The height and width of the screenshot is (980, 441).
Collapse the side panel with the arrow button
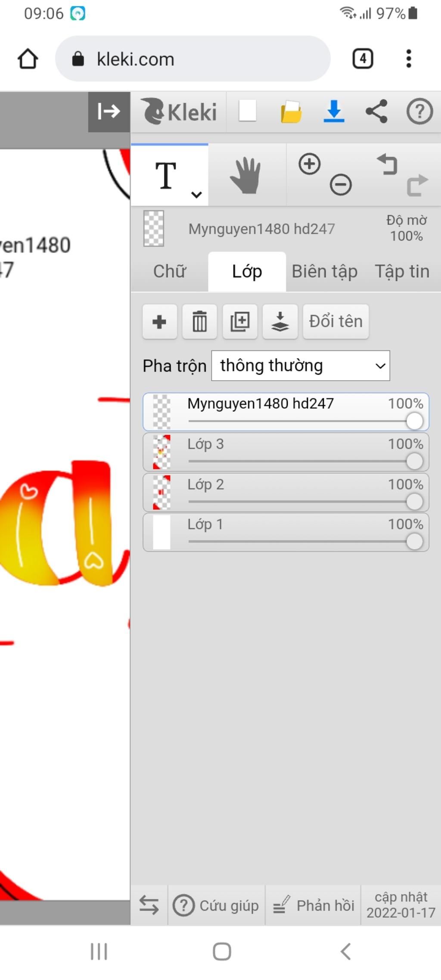(109, 112)
